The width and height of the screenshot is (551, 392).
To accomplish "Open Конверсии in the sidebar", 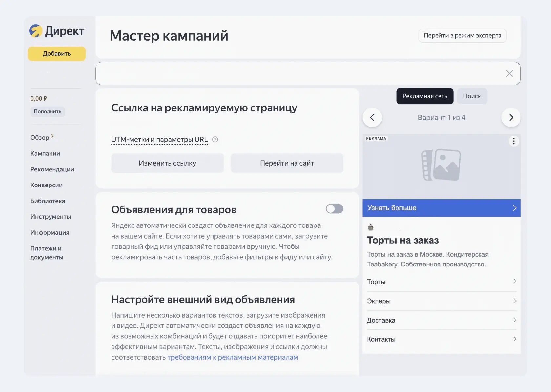I will click(47, 185).
